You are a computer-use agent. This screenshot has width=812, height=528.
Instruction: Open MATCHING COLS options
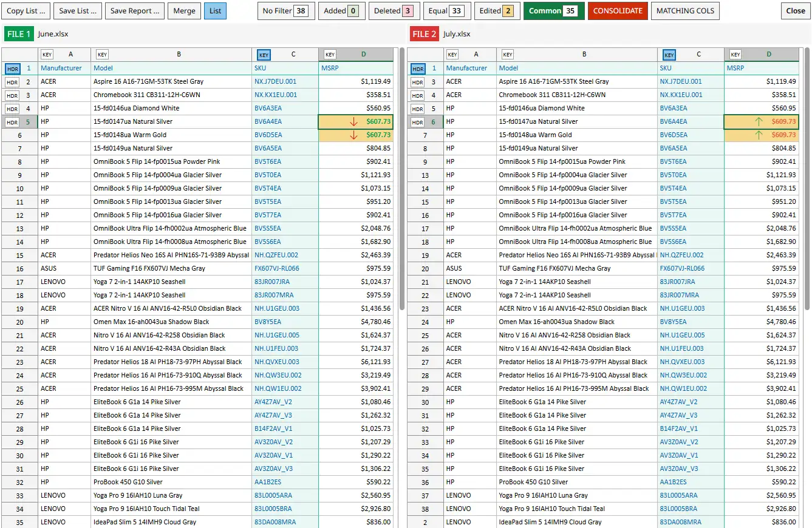tap(685, 11)
